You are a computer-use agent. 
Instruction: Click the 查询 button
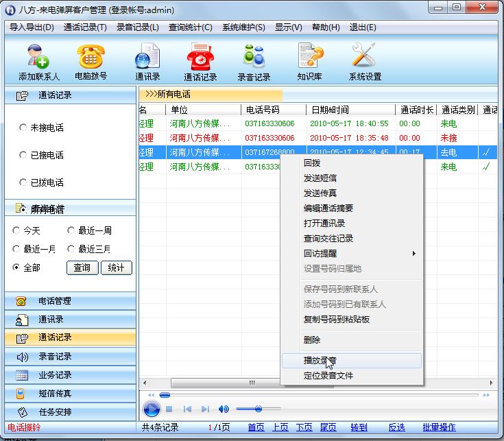[x=82, y=267]
